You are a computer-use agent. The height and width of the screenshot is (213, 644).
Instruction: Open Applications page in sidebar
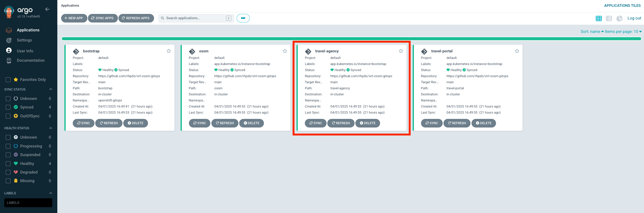pyautogui.click(x=28, y=30)
